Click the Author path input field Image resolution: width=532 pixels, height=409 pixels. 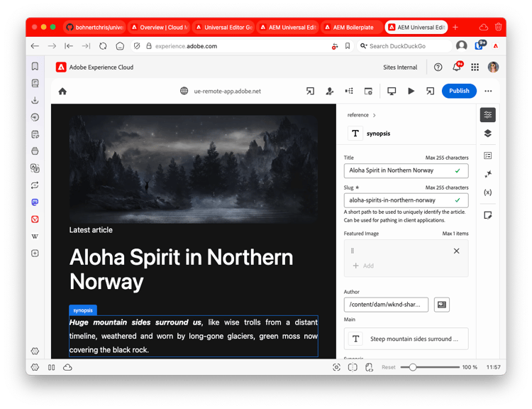pos(386,305)
